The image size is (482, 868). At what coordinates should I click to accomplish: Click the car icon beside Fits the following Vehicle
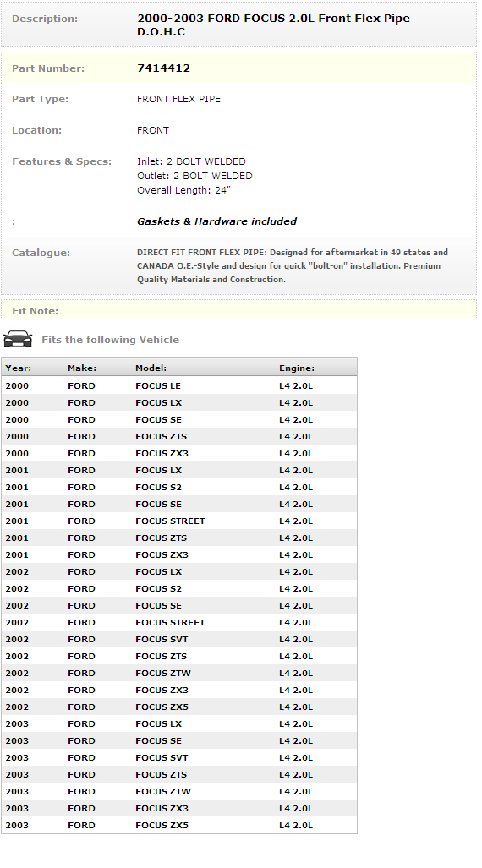pyautogui.click(x=18, y=339)
